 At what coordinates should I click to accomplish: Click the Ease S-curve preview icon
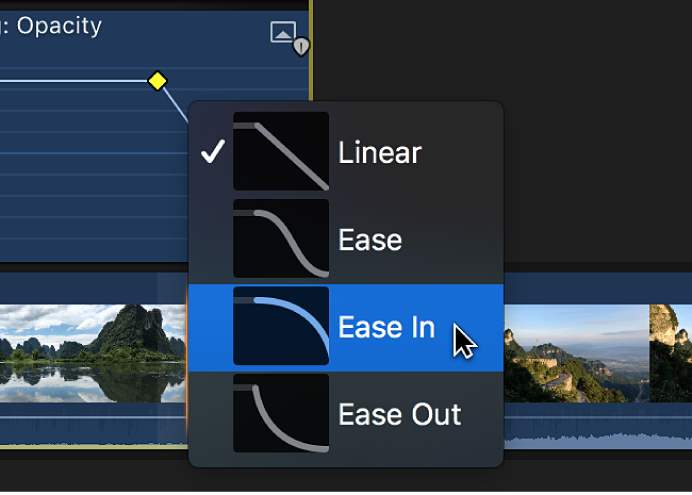click(x=281, y=239)
